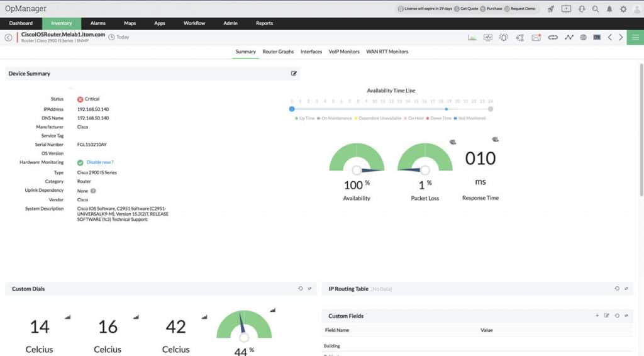Edit the Device Summary details
Viewport: 644px width, 356px height.
coord(294,74)
